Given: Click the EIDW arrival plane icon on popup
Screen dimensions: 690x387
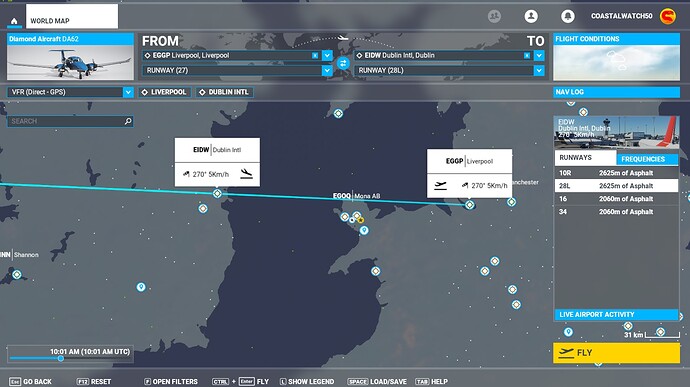Looking at the screenshot, I should pos(246,174).
